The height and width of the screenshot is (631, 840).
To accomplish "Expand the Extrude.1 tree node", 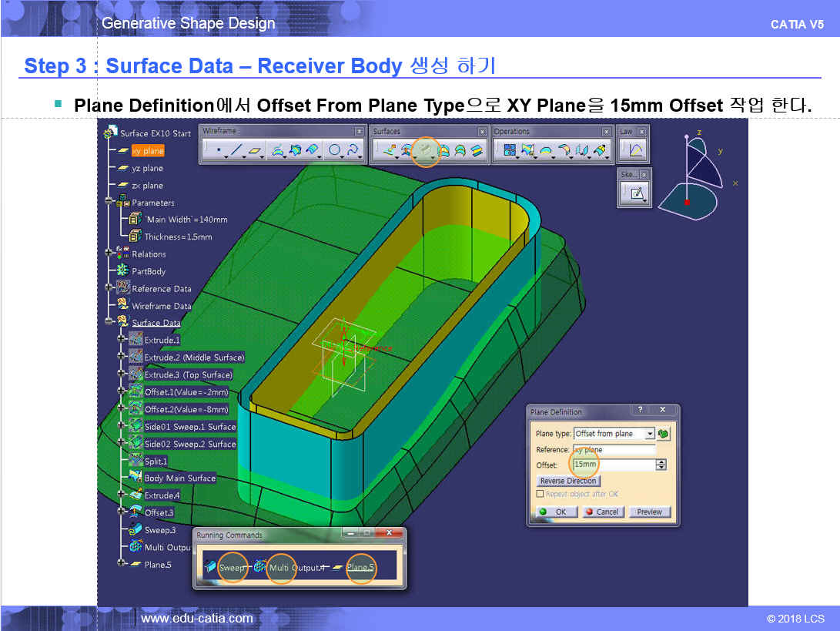I will [x=121, y=340].
